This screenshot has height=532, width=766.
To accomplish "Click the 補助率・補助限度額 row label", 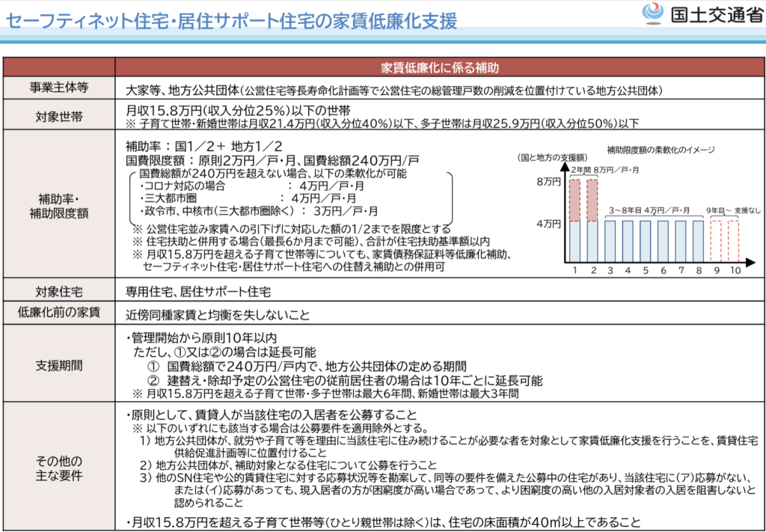I will point(59,205).
